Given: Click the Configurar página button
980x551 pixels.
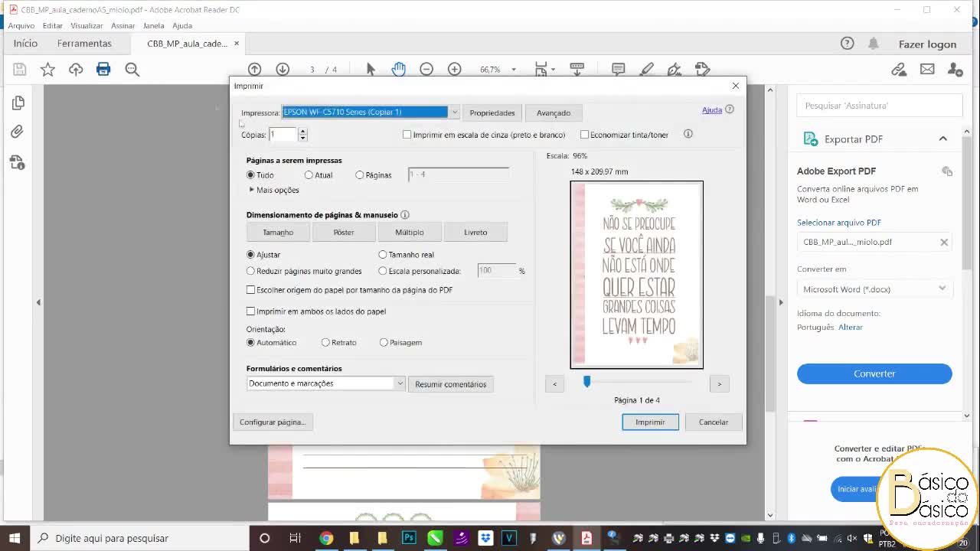Looking at the screenshot, I should [273, 422].
